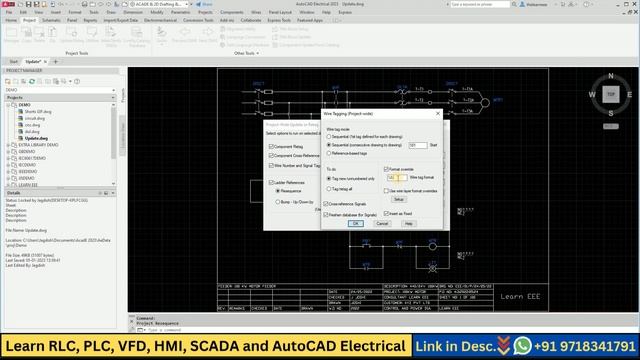Open the workspace selector ACADE & 2D Drafting

pos(160,4)
